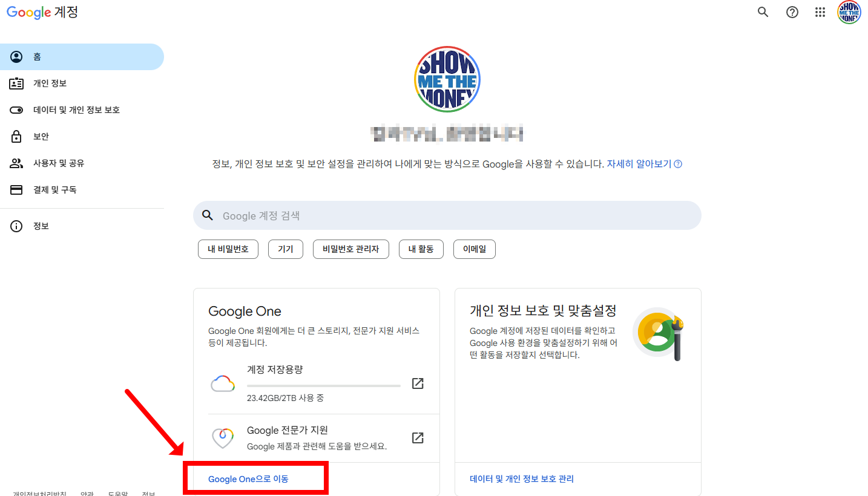868x496 pixels.
Task: Click the toggle icon beside 데이터 및 개인 정보 보호
Action: [x=16, y=110]
